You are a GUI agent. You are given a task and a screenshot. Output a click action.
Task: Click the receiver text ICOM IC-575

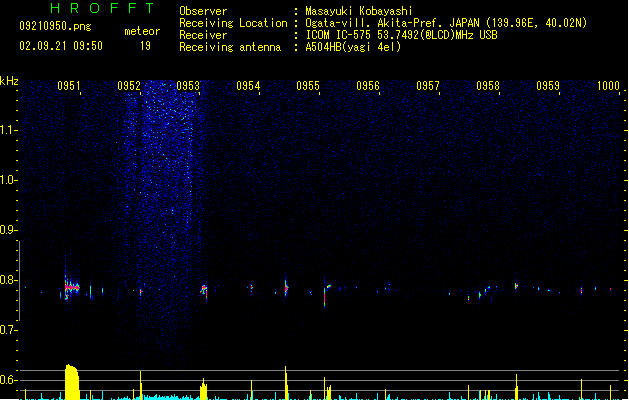click(339, 35)
